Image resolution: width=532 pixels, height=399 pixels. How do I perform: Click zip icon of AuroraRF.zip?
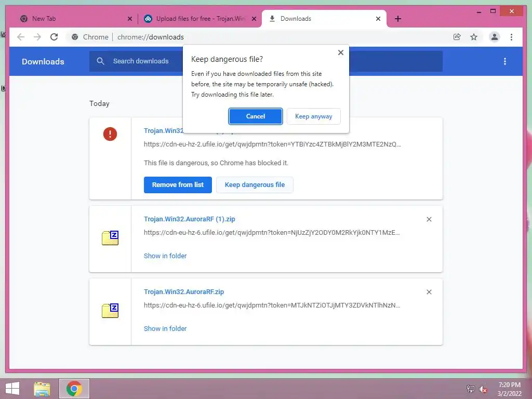[110, 311]
